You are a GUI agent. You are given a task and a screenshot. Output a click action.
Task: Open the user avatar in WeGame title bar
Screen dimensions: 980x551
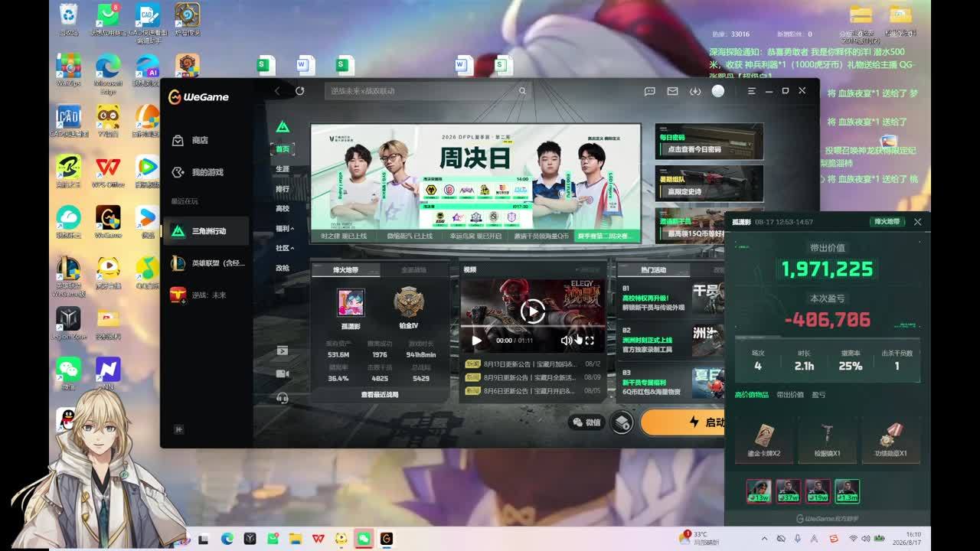click(718, 91)
